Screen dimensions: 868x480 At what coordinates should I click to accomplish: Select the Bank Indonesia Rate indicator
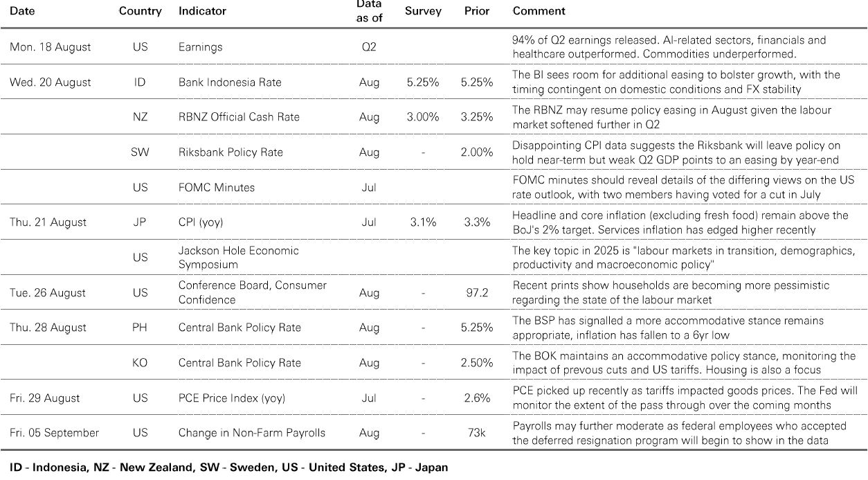(x=230, y=82)
